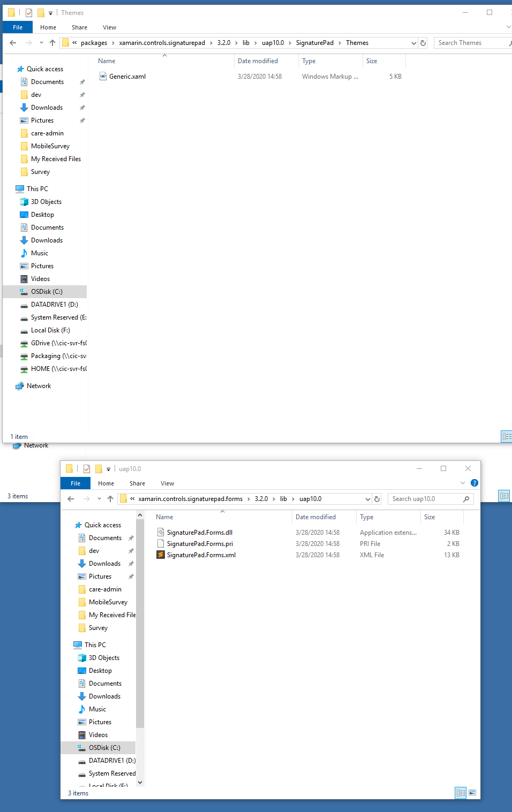Open Network in Themes window sidebar
The width and height of the screenshot is (512, 812).
(x=39, y=386)
